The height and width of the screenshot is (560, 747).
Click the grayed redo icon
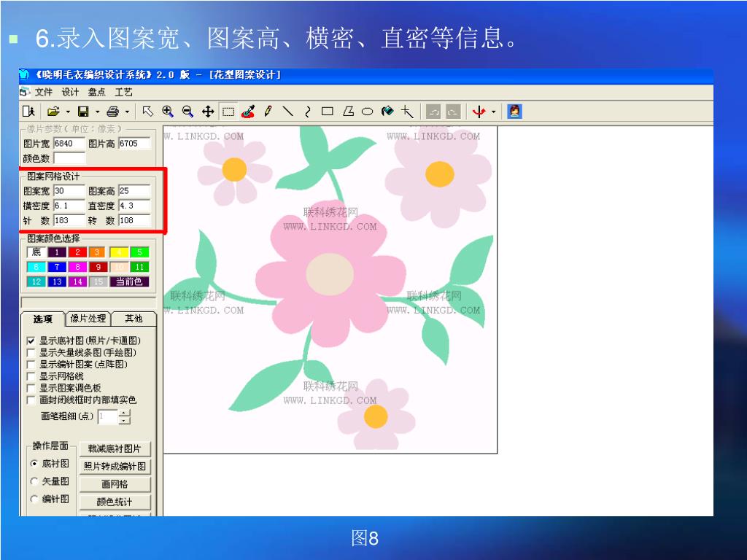point(453,112)
